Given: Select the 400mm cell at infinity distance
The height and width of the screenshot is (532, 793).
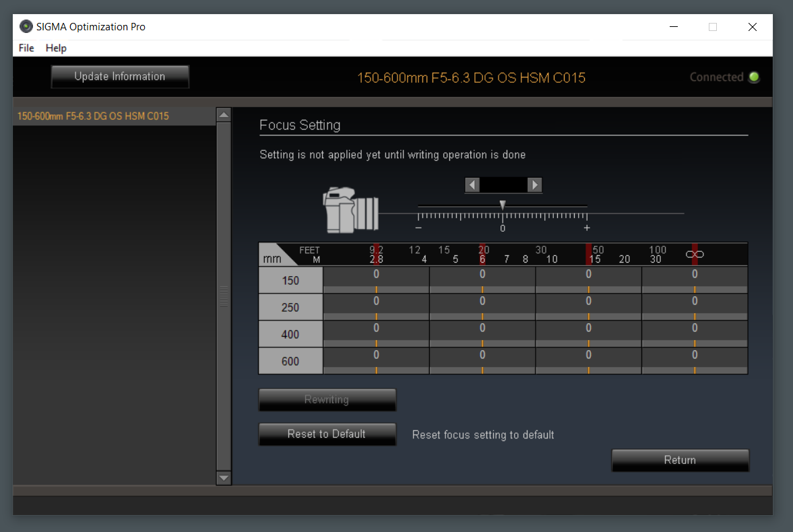Looking at the screenshot, I should coord(695,334).
